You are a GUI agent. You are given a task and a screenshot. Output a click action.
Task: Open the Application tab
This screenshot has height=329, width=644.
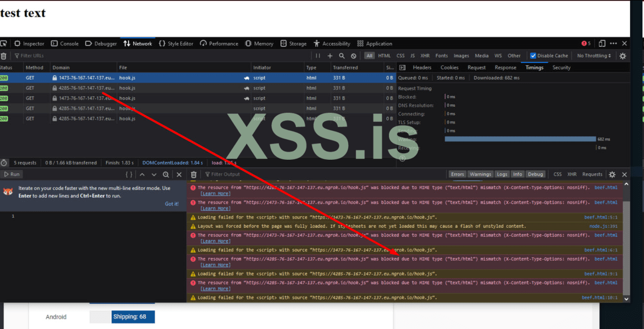click(374, 44)
